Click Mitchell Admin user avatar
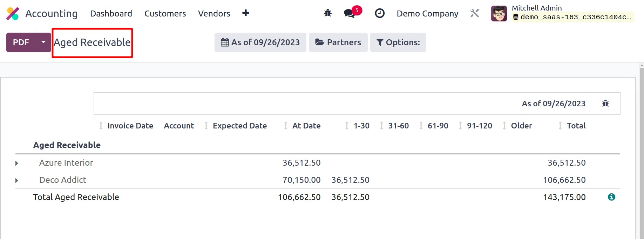 coord(499,14)
